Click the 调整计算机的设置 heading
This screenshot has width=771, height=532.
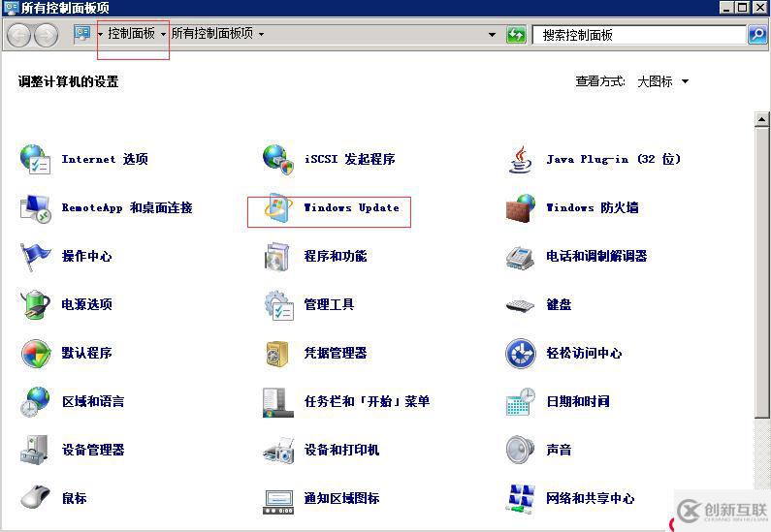(x=68, y=81)
